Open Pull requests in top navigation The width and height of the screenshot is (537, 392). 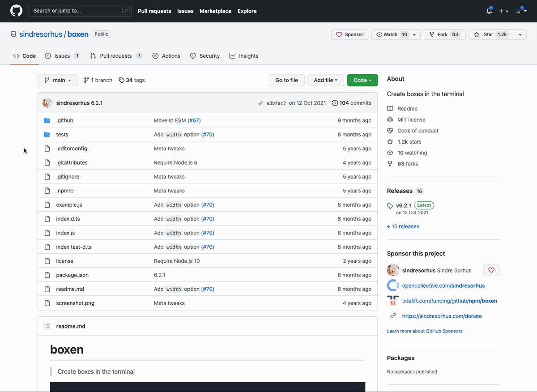click(154, 11)
